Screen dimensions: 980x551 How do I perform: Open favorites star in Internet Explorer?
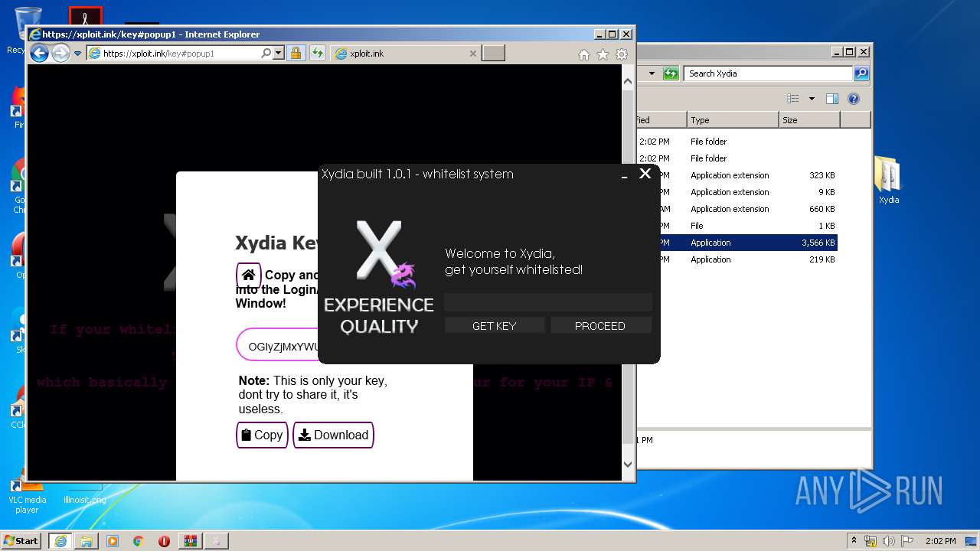(x=603, y=54)
